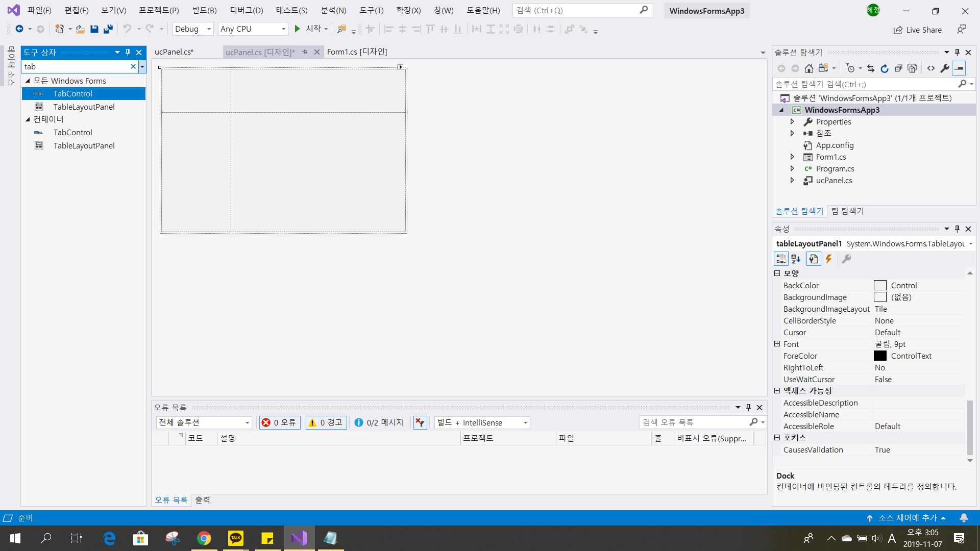980x551 pixels.
Task: Click the Home icon in Solution Explorer
Action: point(808,68)
